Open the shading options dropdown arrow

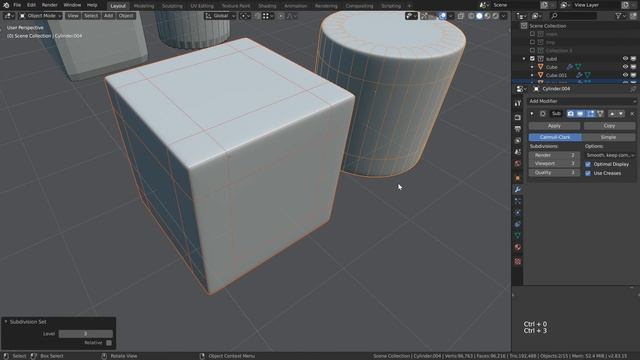(x=504, y=16)
